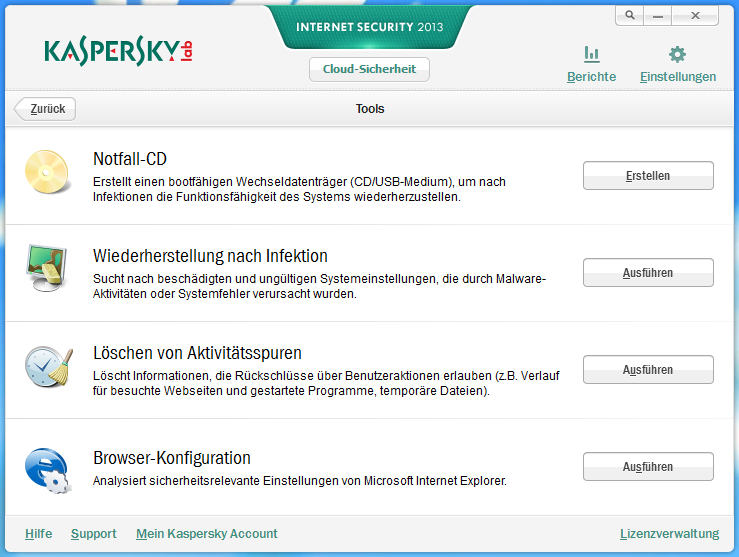This screenshot has height=557, width=739.
Task: Open Berichte via the bar chart icon
Action: [591, 54]
